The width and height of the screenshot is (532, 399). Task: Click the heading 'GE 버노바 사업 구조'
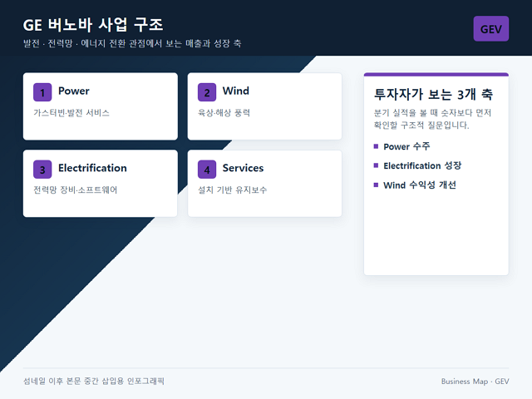pos(93,25)
